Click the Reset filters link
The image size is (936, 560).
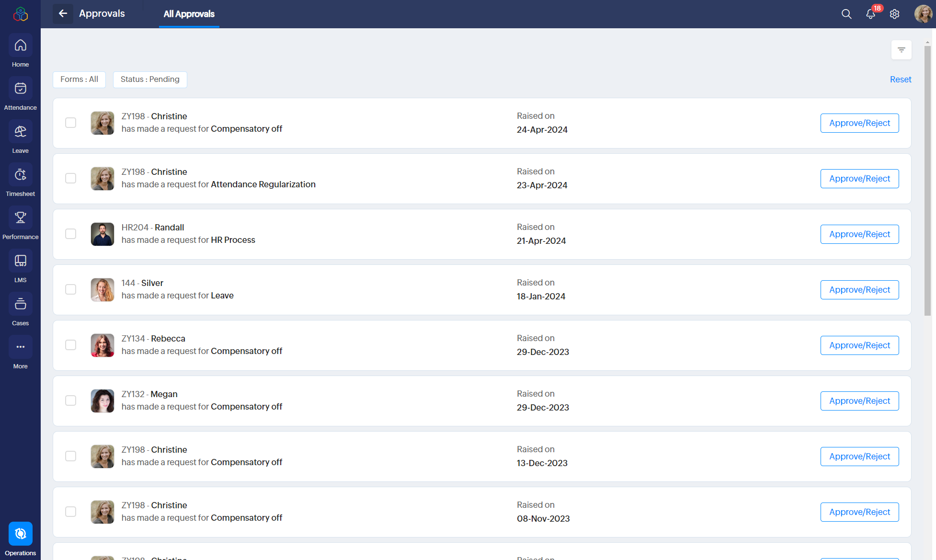(900, 80)
